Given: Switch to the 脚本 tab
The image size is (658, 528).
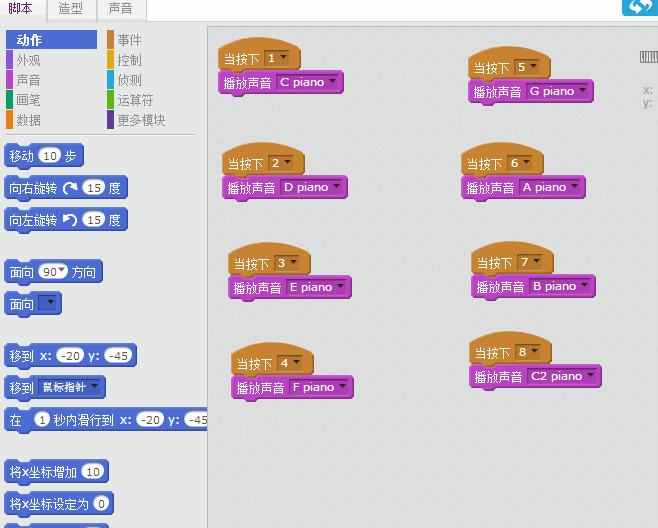Looking at the screenshot, I should 22,8.
